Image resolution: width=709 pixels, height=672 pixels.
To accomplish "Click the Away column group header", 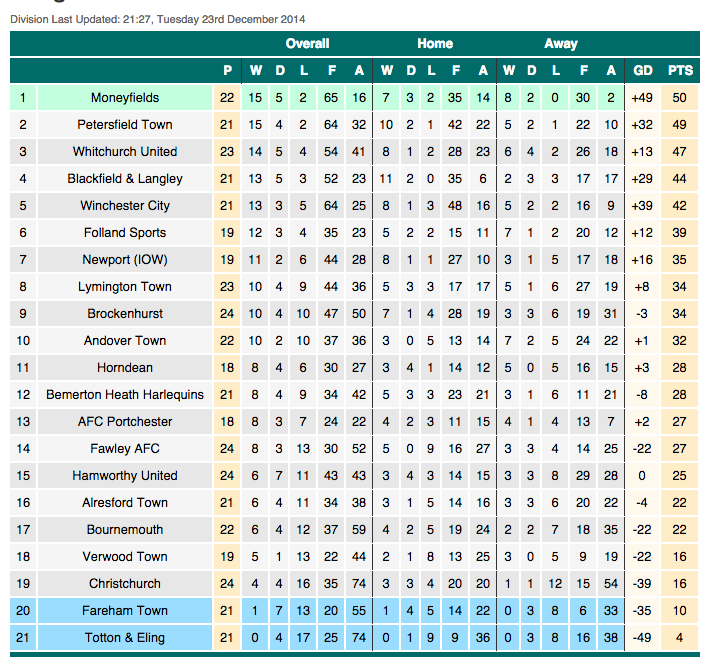I will [x=561, y=43].
